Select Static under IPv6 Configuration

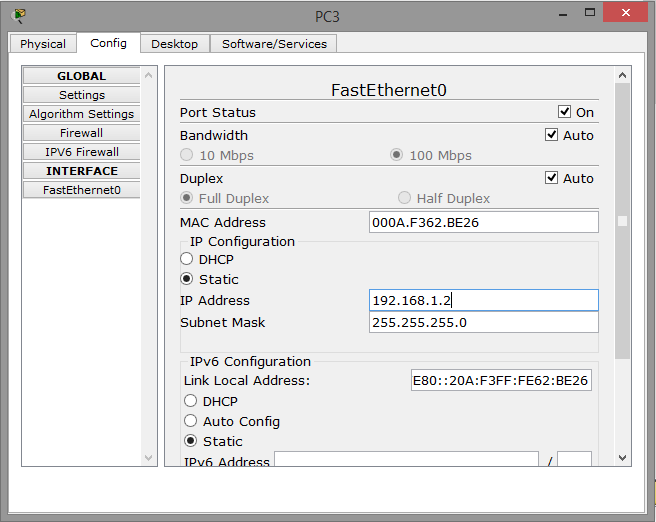tap(190, 440)
